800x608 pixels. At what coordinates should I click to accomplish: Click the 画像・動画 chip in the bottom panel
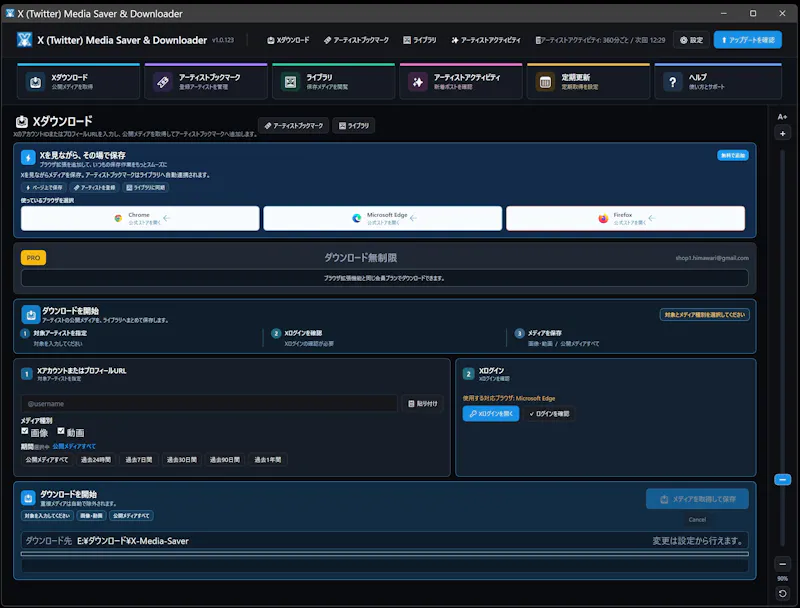coord(91,516)
